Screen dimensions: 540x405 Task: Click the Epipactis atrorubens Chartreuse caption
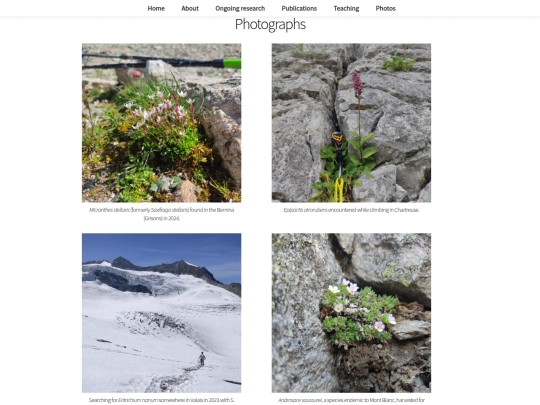351,210
